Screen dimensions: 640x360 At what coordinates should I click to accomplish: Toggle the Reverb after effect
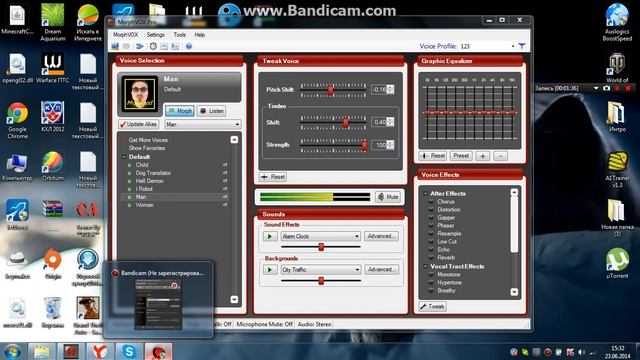pos(431,258)
